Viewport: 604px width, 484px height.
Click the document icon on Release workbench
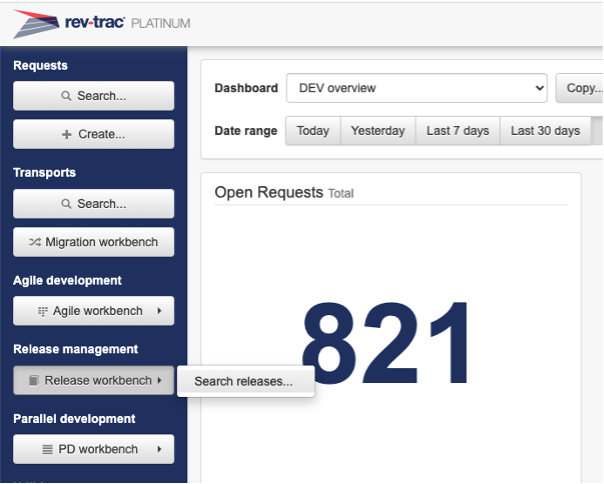(x=34, y=381)
